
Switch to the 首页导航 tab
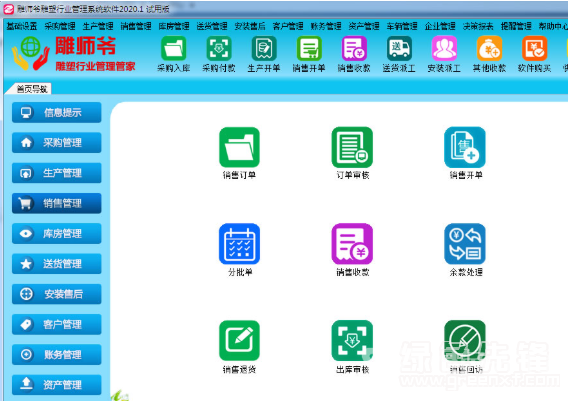pos(32,89)
